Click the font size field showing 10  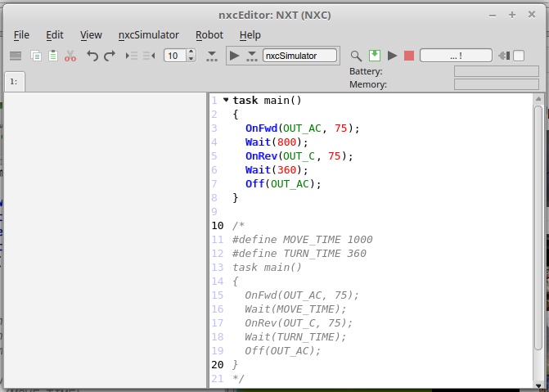[175, 56]
